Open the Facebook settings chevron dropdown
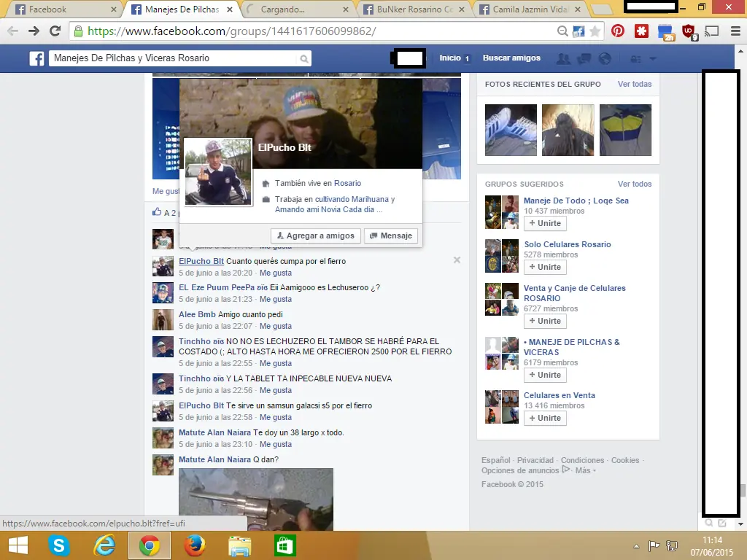 (x=652, y=58)
